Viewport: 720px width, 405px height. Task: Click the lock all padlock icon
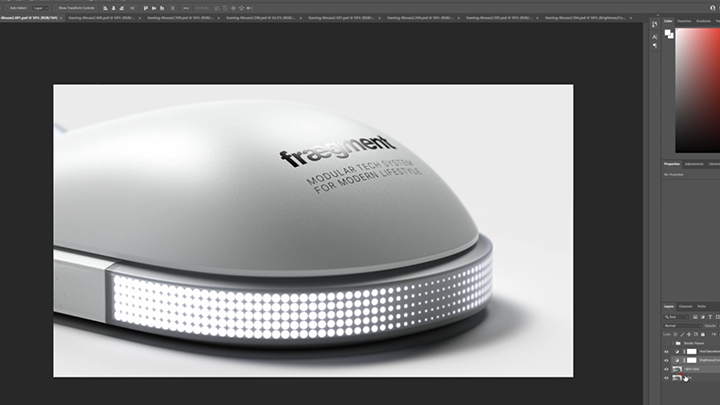tap(703, 334)
